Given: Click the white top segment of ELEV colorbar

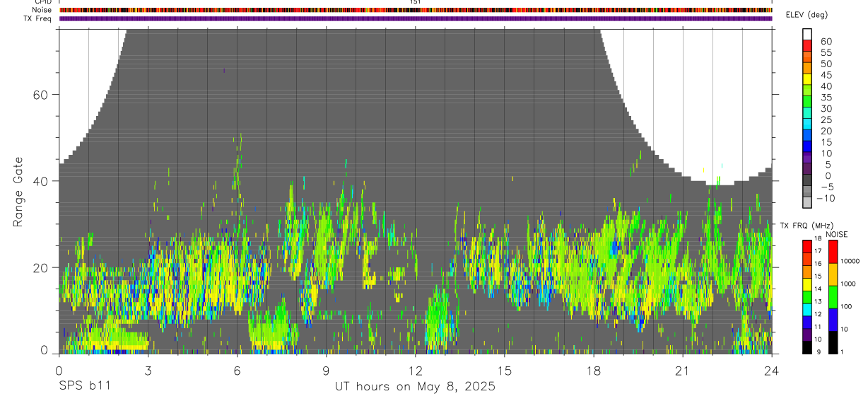Looking at the screenshot, I should coord(807,33).
